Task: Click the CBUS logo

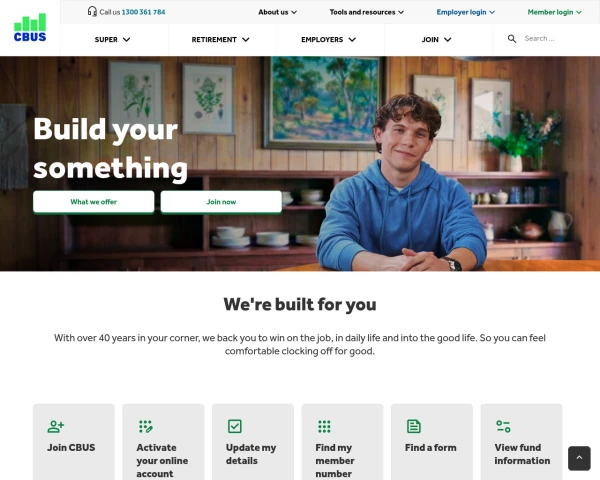Action: tap(30, 28)
